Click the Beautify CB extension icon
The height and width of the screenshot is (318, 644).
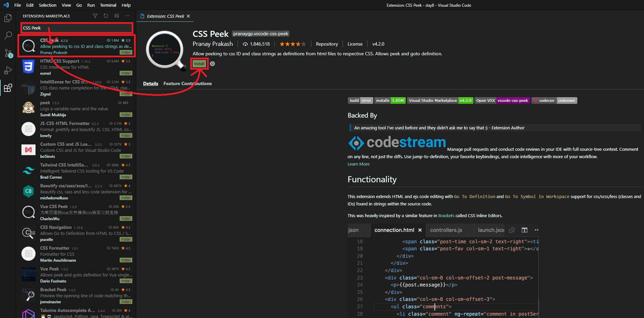28,191
